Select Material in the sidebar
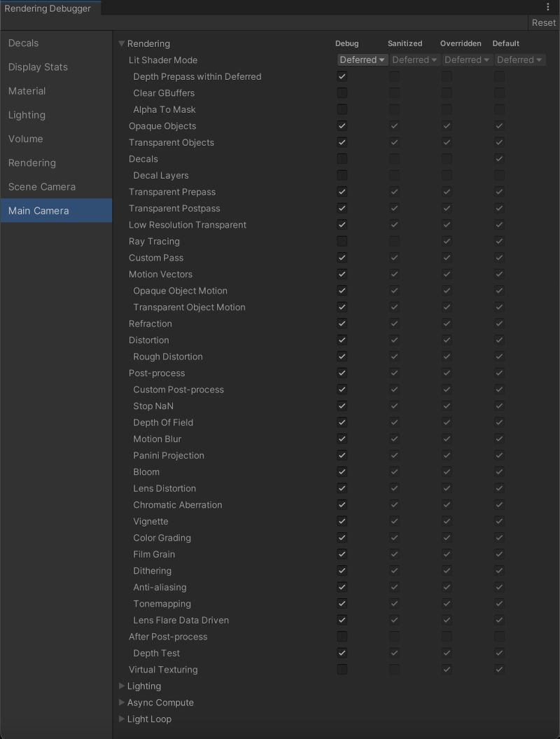The width and height of the screenshot is (560, 739). [x=25, y=90]
